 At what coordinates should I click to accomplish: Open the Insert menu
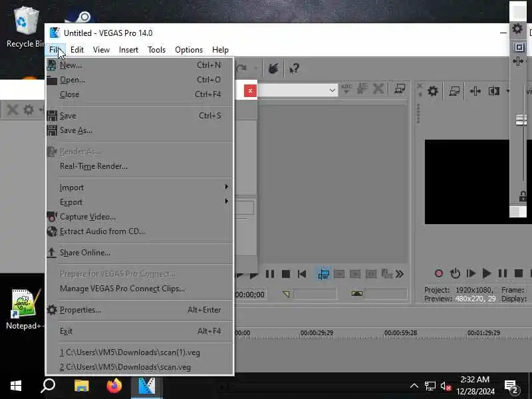pyautogui.click(x=128, y=50)
